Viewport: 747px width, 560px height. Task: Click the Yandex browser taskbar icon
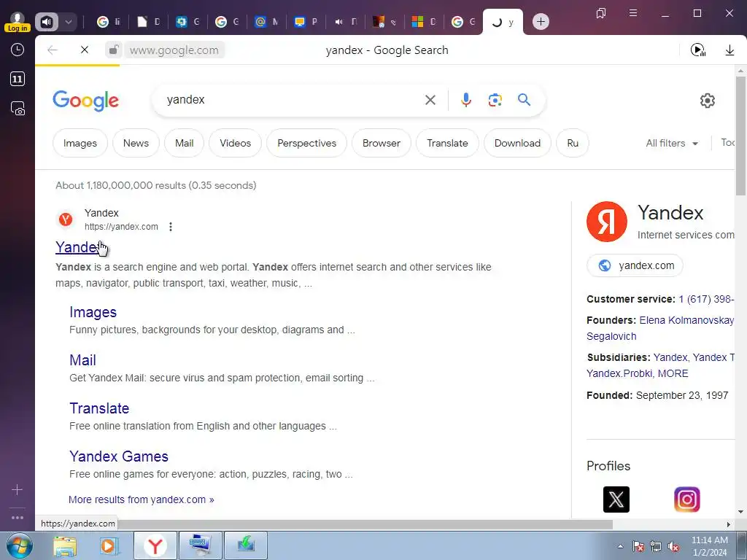pos(155,545)
